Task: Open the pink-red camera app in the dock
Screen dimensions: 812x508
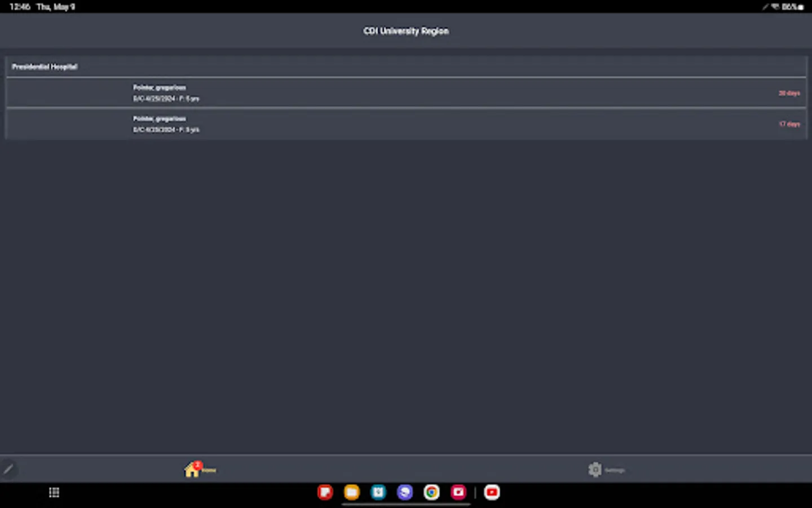Action: [458, 492]
